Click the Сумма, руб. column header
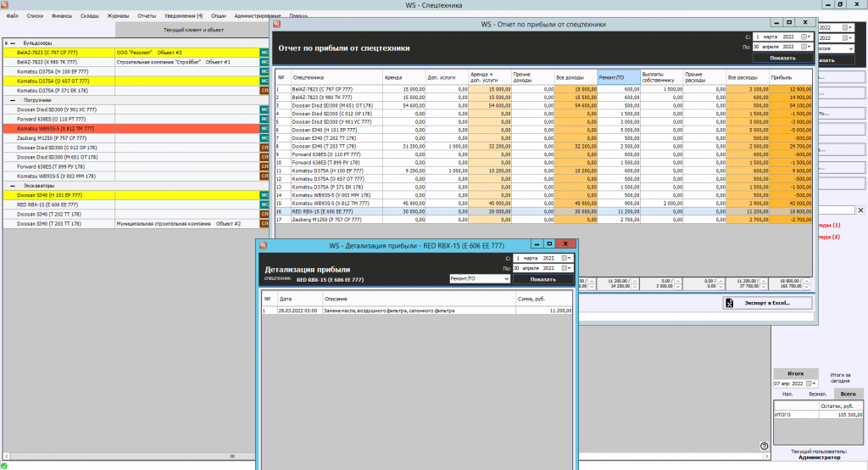The width and height of the screenshot is (868, 470). coord(544,299)
